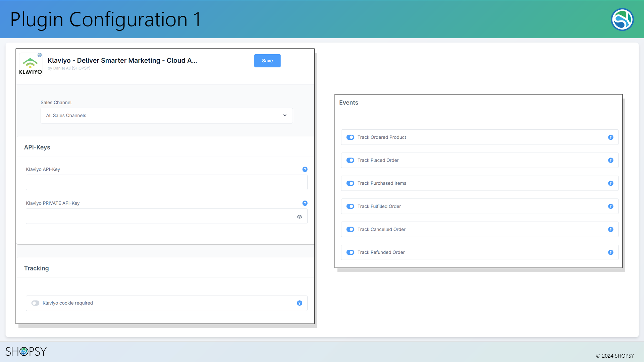The width and height of the screenshot is (644, 362).
Task: Open help for Klaviyo API-Key
Action: 305,169
